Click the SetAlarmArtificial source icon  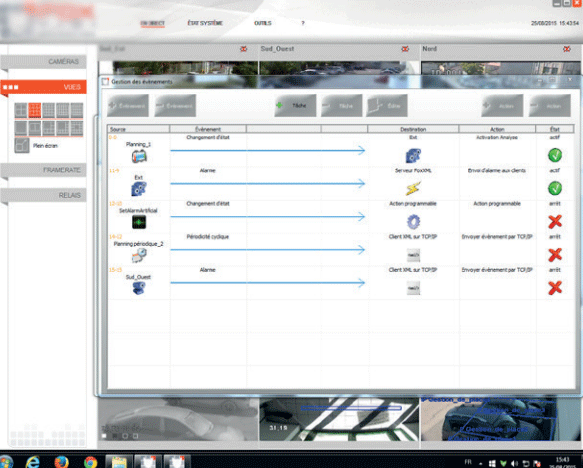(139, 222)
